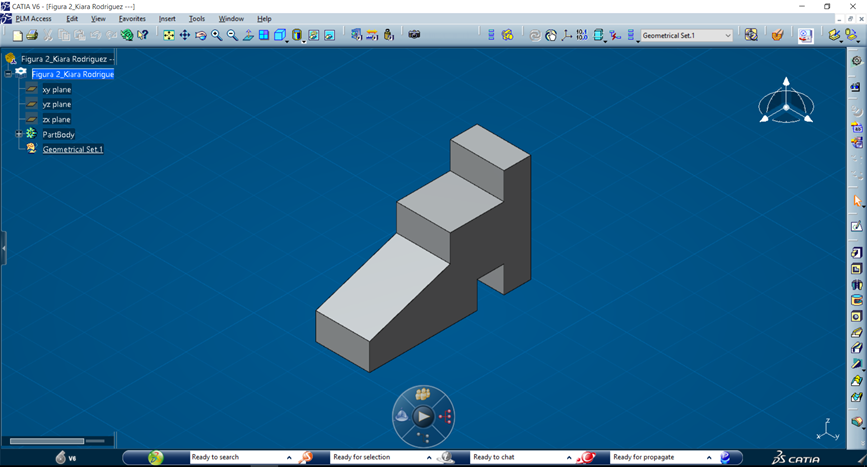
Task: Activate the Rotate view tool
Action: click(x=201, y=35)
